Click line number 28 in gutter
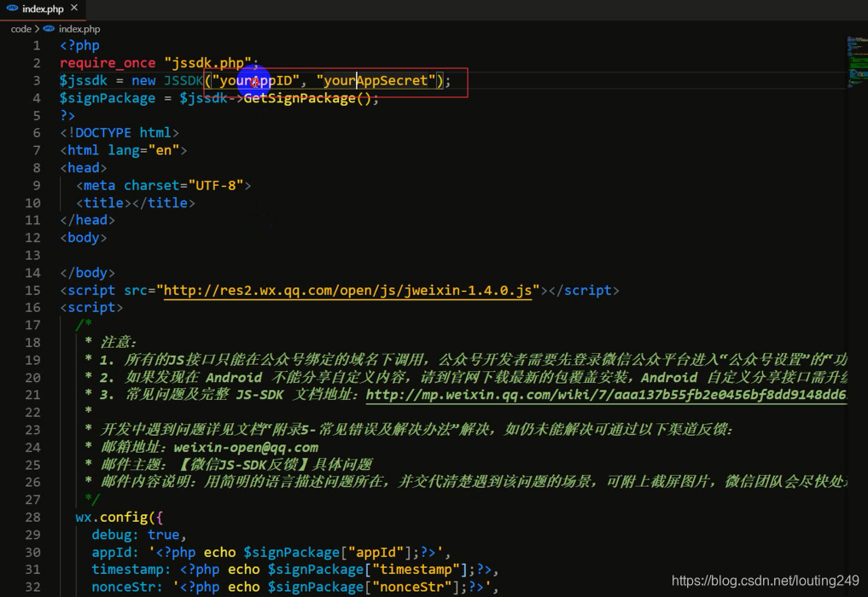Screen dimensions: 868x597 pos(32,518)
